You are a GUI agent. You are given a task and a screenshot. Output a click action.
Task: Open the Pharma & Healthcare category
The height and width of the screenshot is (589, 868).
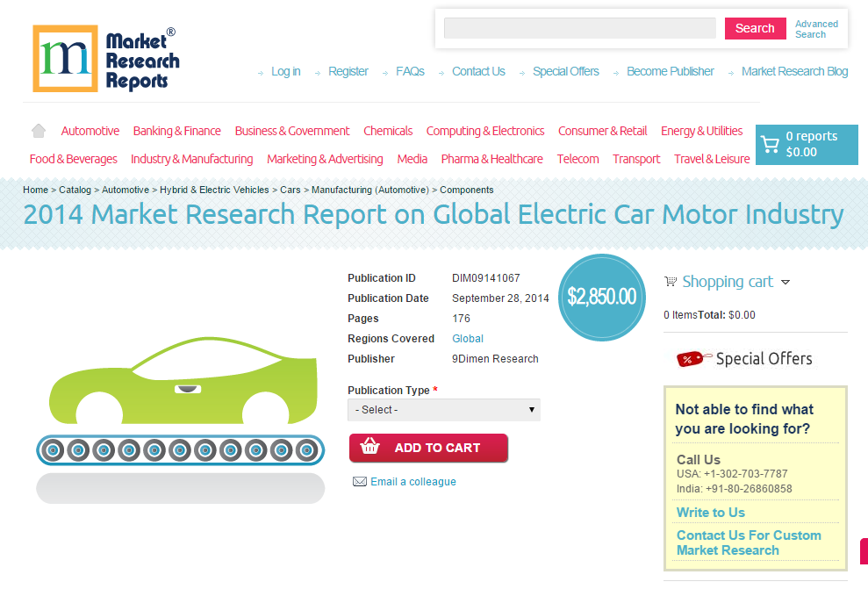[492, 159]
